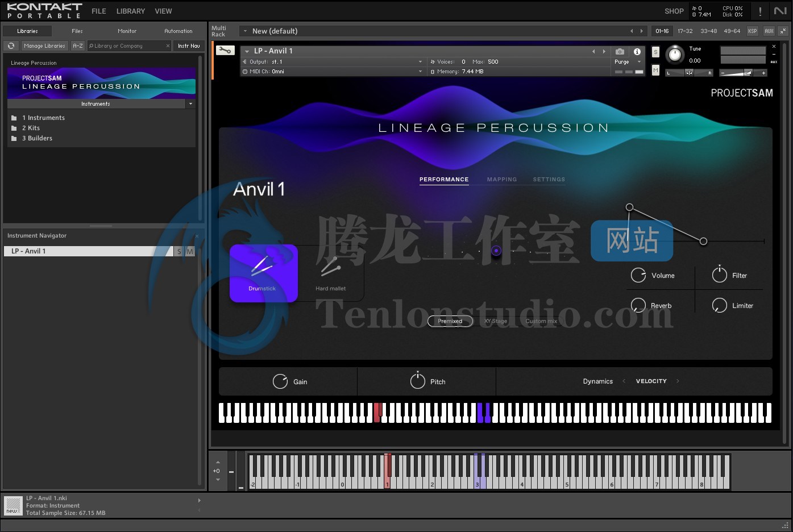Switch to the Files tab
Viewport: 793px width, 532px height.
(x=77, y=31)
